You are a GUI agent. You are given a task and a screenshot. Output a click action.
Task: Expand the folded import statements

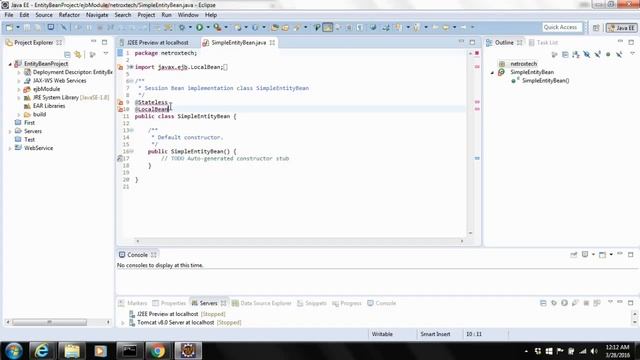(131, 67)
